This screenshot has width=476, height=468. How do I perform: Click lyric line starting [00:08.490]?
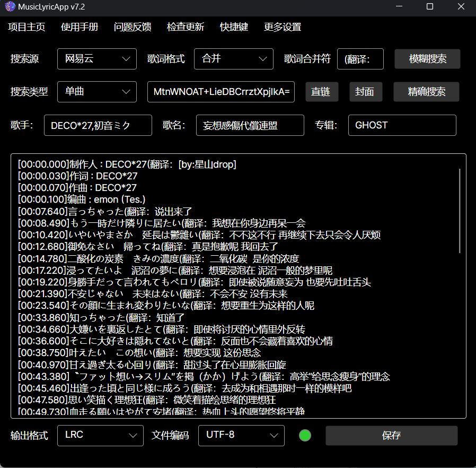pos(162,223)
